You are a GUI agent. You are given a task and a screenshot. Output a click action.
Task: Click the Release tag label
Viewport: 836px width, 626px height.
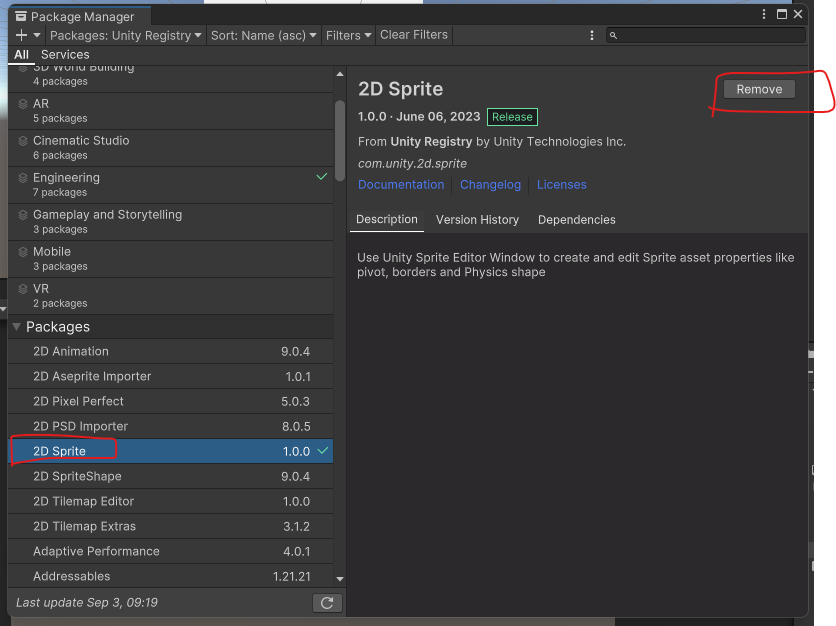(512, 117)
